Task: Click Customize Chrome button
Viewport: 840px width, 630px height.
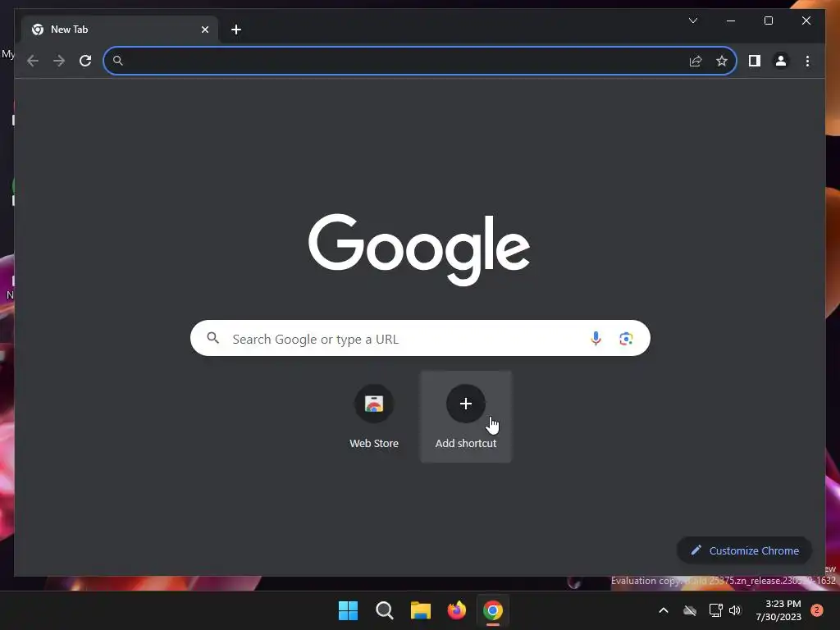Action: pos(745,550)
